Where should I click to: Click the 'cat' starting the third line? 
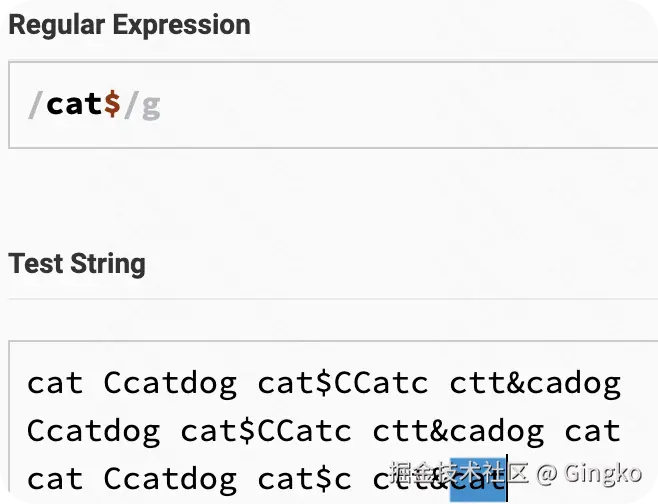[x=55, y=480]
